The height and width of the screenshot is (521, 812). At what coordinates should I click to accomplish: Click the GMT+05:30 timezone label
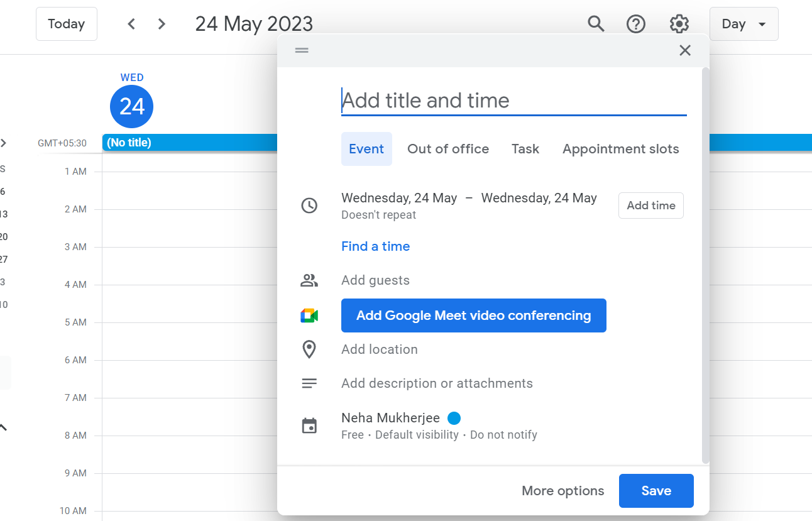[62, 143]
